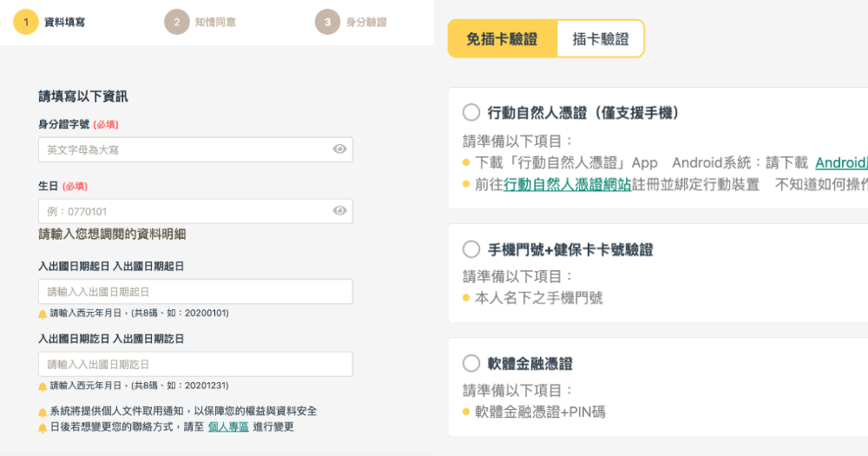Focus the 身分證字號 input field
Image resolution: width=868 pixels, height=456 pixels.
click(184, 149)
